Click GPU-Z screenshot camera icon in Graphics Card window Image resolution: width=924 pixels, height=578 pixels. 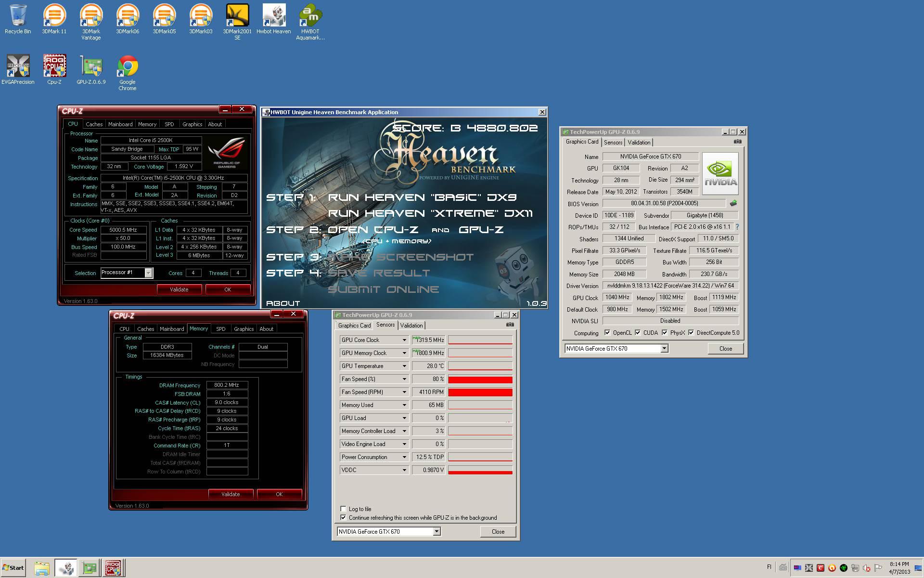737,142
